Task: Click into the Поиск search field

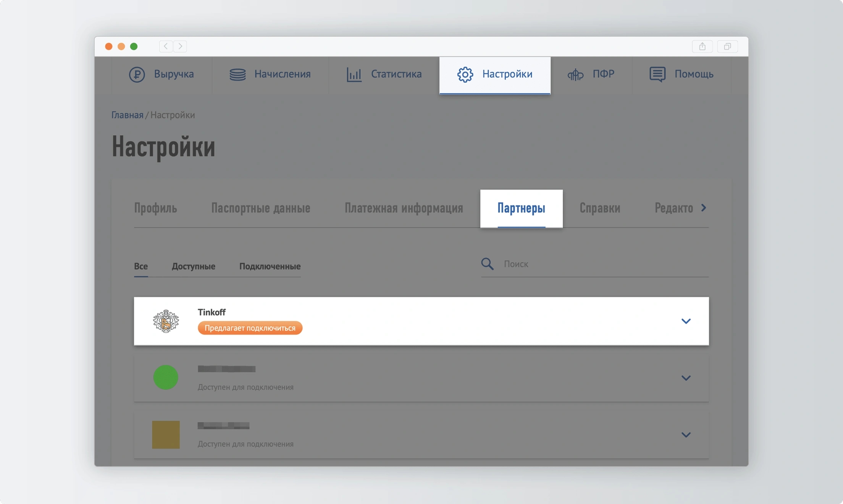Action: (x=603, y=264)
